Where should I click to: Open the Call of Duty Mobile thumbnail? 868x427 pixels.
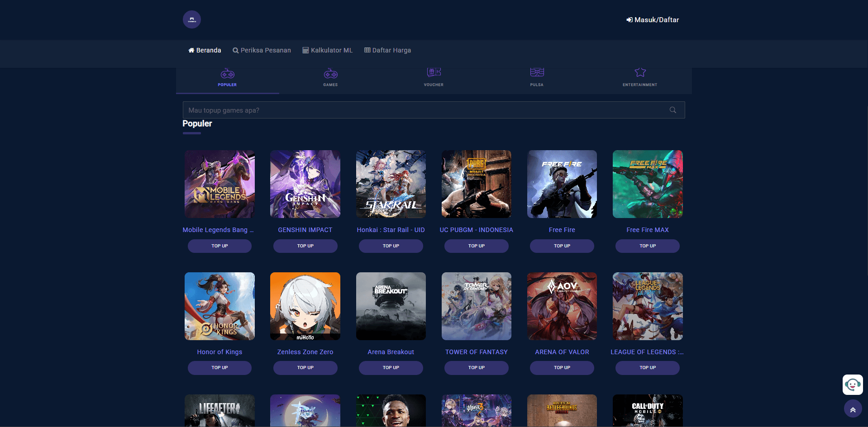[648, 410]
